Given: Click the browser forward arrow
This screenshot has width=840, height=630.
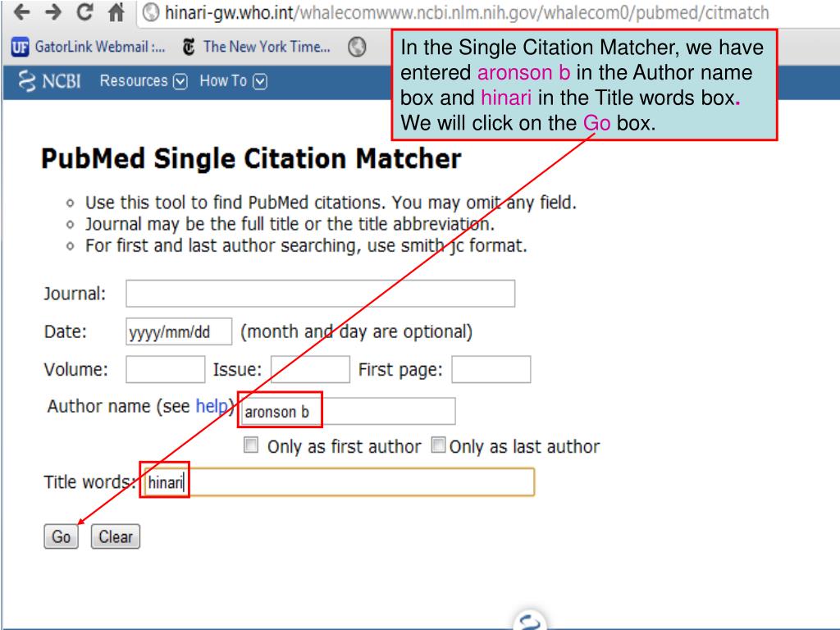Looking at the screenshot, I should coord(53,11).
